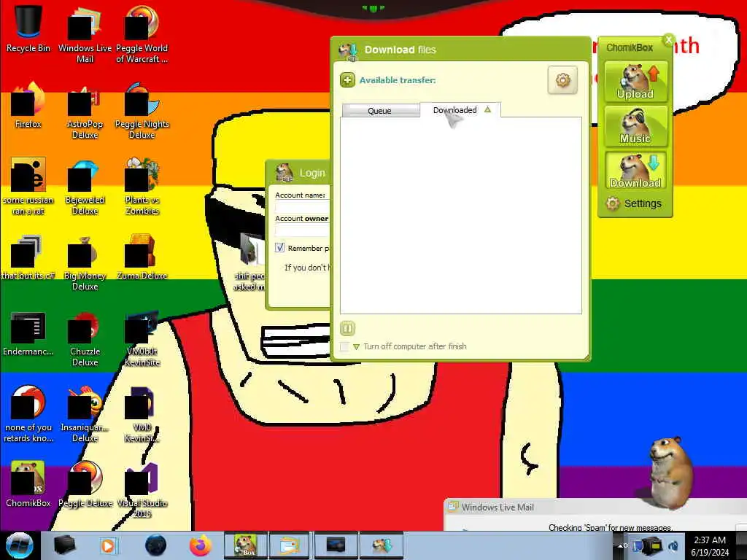
Task: Open the ChomikBox Music button
Action: (x=635, y=126)
